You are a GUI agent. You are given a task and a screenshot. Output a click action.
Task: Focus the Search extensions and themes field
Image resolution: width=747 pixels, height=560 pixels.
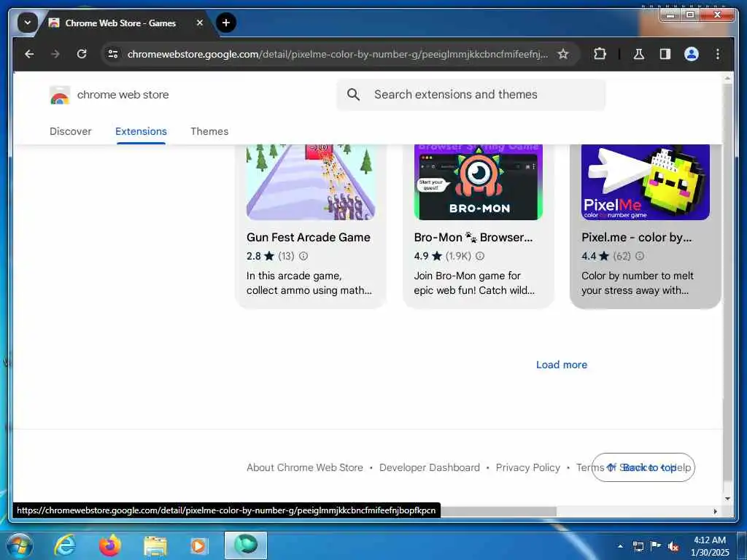tap(471, 94)
